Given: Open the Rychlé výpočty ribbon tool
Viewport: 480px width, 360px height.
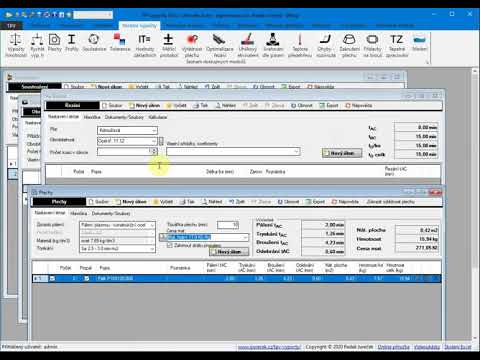Looking at the screenshot, I should pyautogui.click(x=37, y=45).
